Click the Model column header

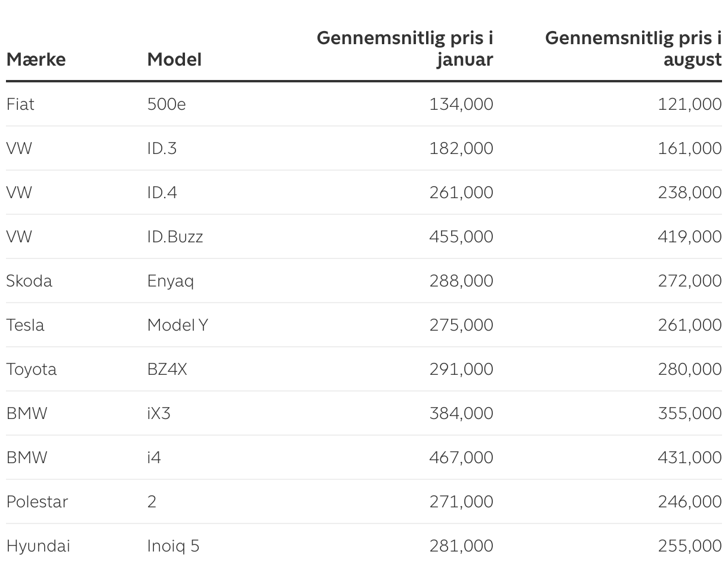(174, 60)
